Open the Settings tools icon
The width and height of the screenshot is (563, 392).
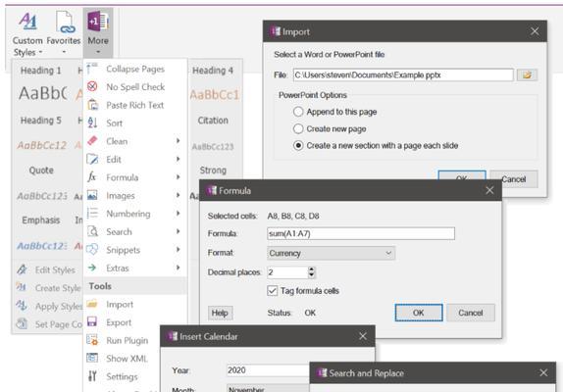click(92, 376)
